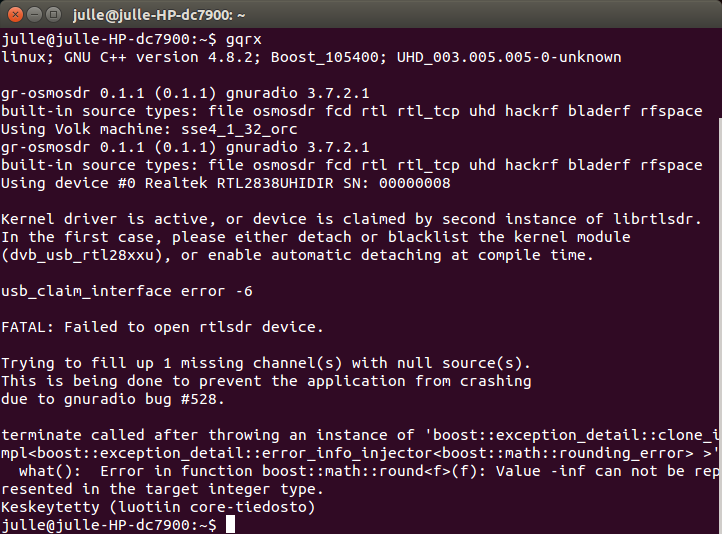Click the usb_claim_interface error -6 line
This screenshot has height=534, width=722.
[x=127, y=291]
